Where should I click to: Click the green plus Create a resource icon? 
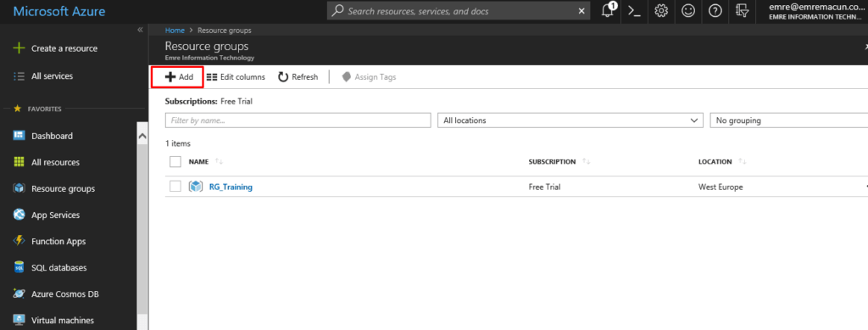(19, 48)
